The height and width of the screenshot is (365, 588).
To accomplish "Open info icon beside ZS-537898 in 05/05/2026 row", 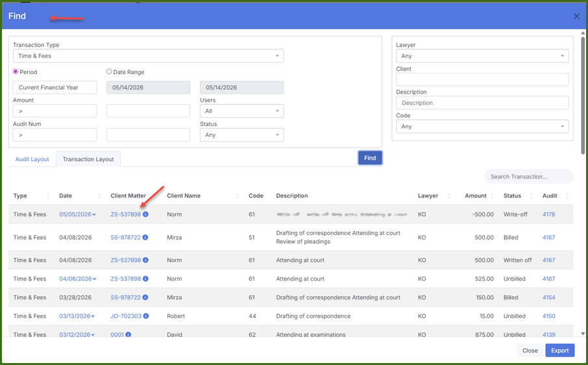I will (x=145, y=214).
